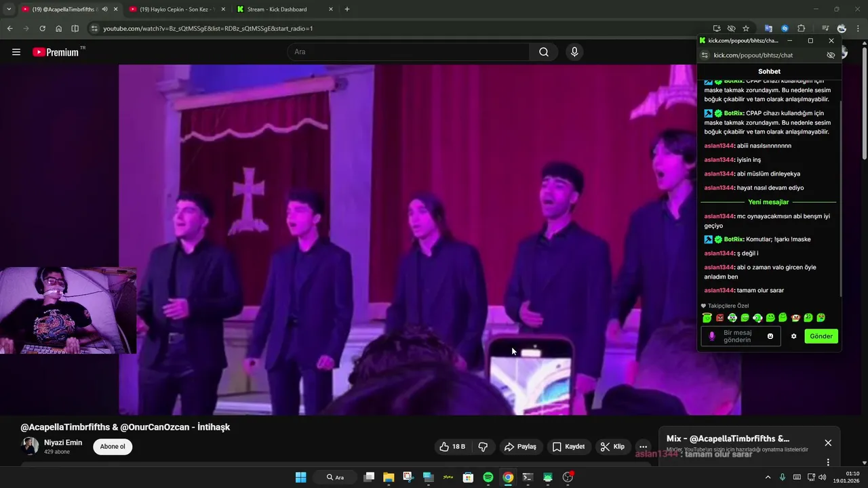Insert the angry red face emote
The image size is (868, 488).
pos(719,318)
